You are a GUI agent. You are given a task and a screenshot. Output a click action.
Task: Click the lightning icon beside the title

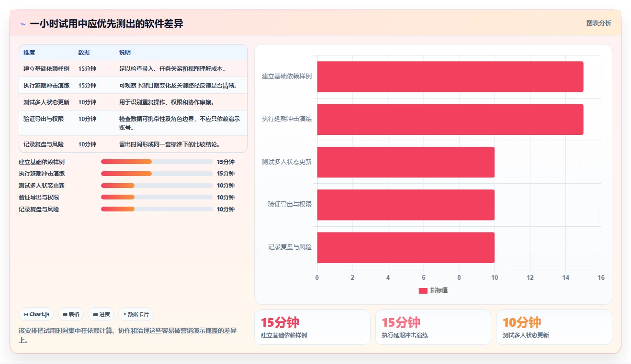(23, 24)
